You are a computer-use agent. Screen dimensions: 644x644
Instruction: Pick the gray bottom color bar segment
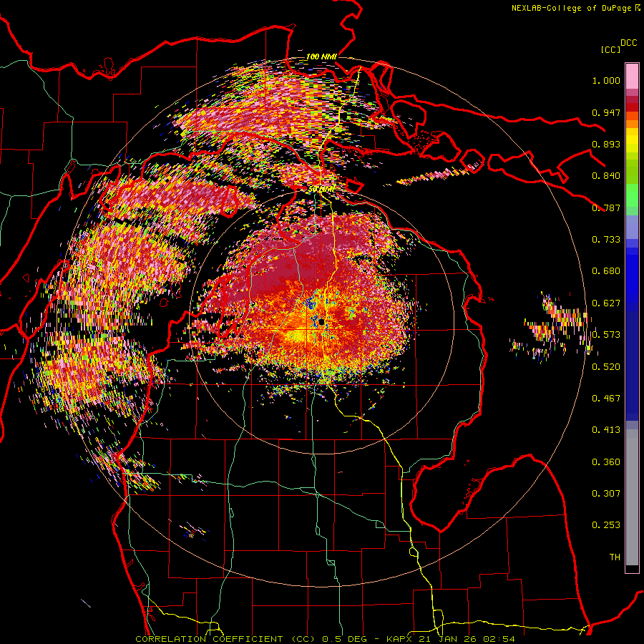pos(632,497)
